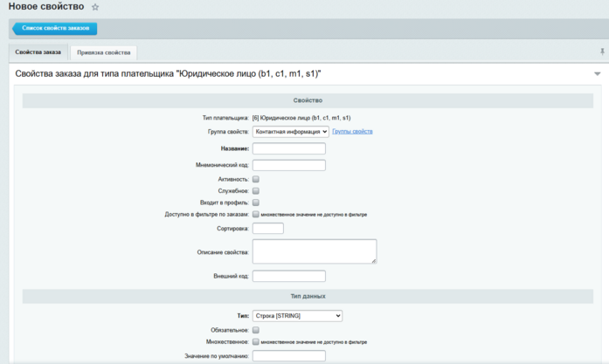Enable the Множественное checkbox
This screenshot has height=364, width=609.
256,342
